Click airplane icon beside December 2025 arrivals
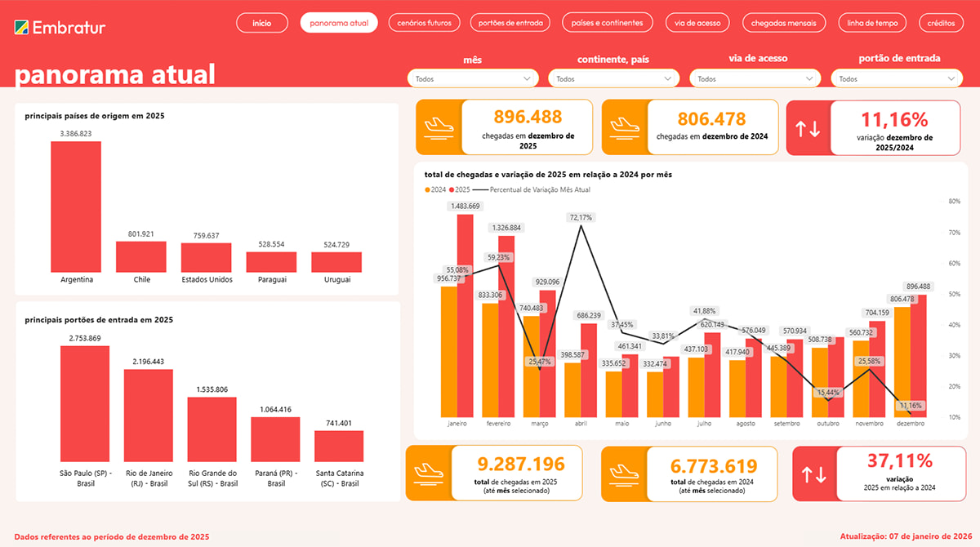The height and width of the screenshot is (547, 980). 439,127
